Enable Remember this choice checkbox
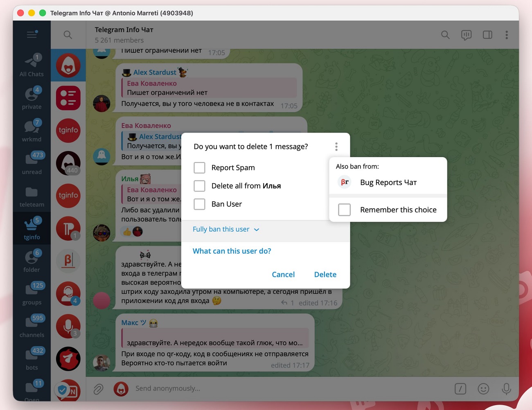The image size is (532, 410). (x=344, y=210)
